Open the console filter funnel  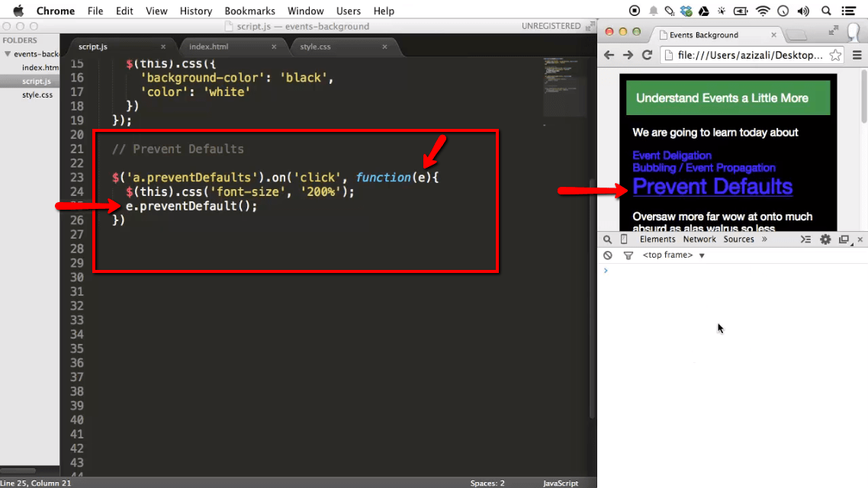[x=627, y=255]
